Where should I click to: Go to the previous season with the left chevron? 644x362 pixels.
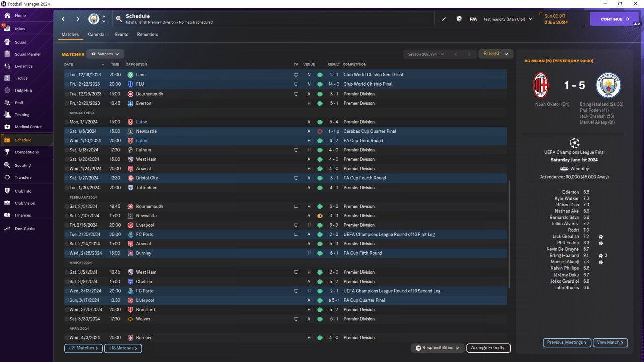(455, 54)
